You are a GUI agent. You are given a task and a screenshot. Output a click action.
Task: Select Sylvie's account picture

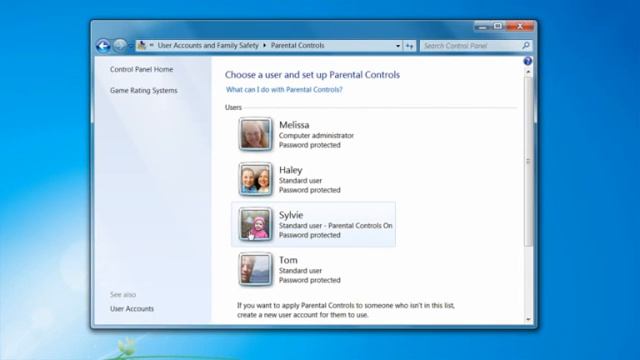(256, 224)
